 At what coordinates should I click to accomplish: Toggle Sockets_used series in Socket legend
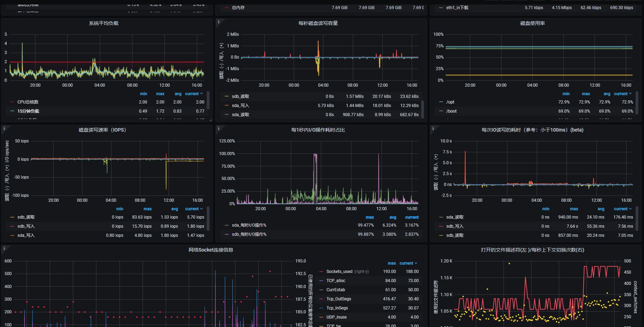pos(339,272)
